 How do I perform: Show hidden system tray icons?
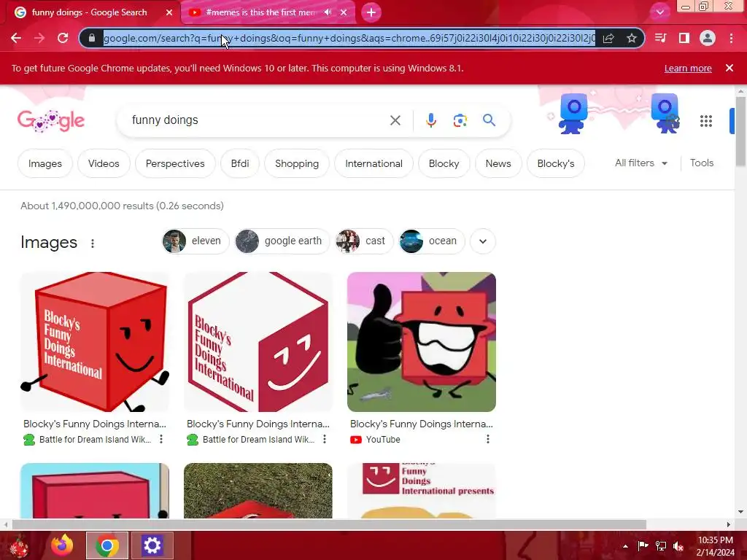click(625, 546)
